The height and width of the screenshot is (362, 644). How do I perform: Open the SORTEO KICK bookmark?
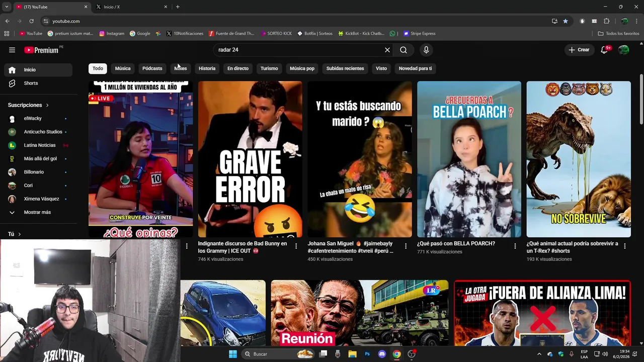(276, 34)
